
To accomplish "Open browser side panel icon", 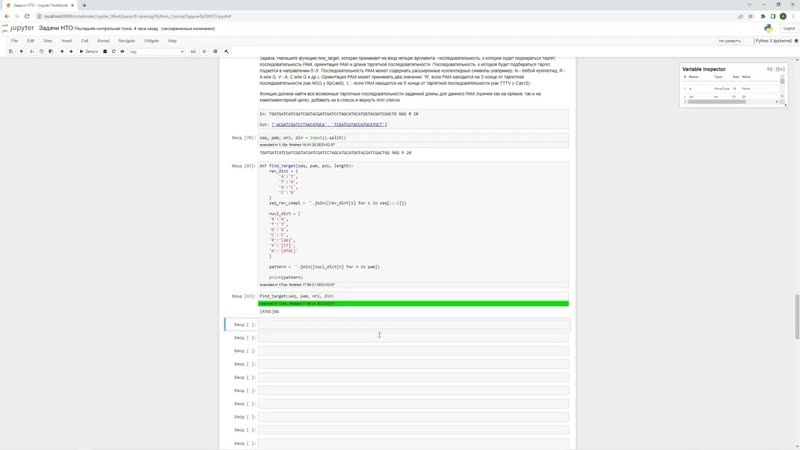I will tap(773, 16).
